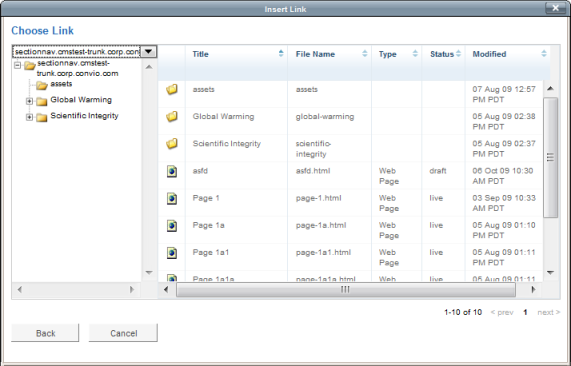Select the sectionnav.cmstest-trunk.corp.convio.com root tree item
Screen dimensions: 571x366
point(78,68)
